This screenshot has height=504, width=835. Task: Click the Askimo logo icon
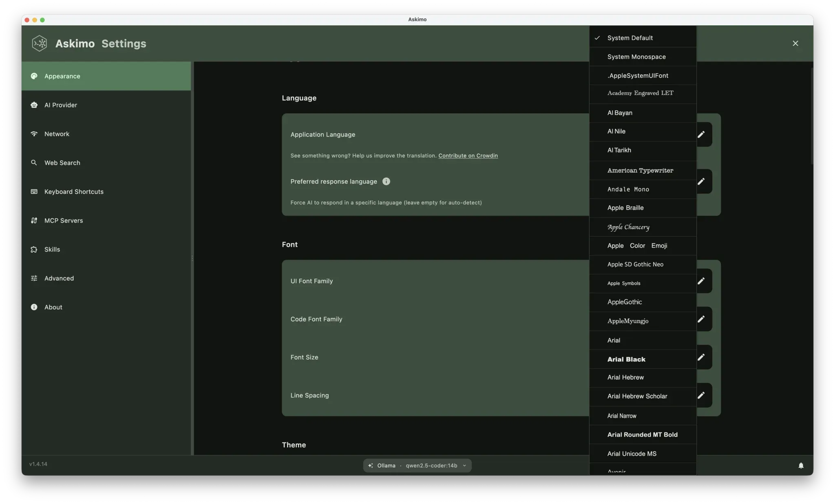point(40,43)
